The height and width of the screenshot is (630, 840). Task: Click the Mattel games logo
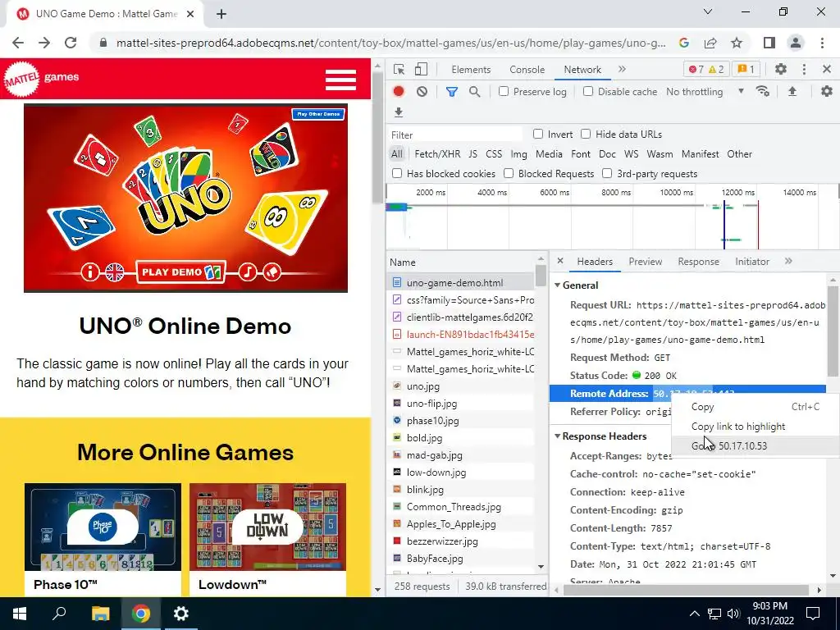42,79
